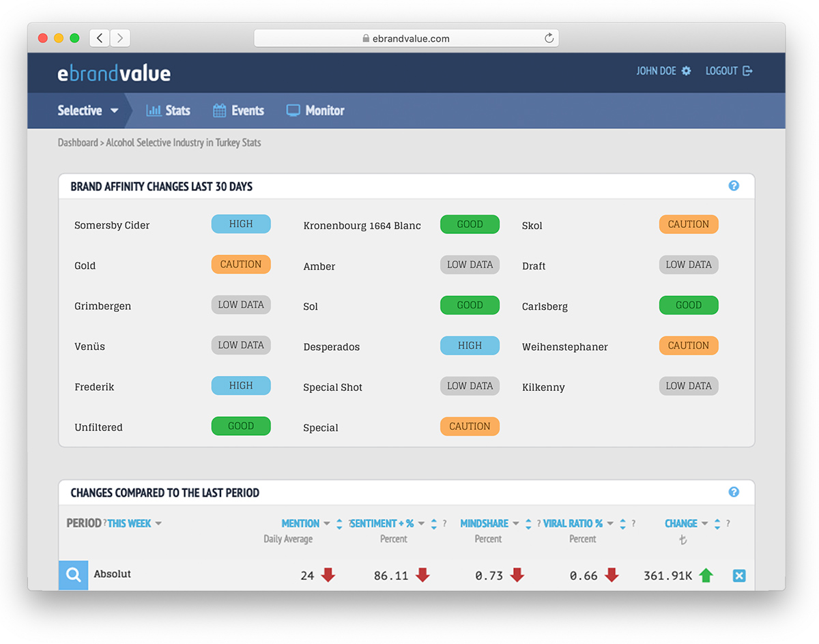
Task: Sort by Mindshare using sort arrows
Action: pyautogui.click(x=528, y=524)
